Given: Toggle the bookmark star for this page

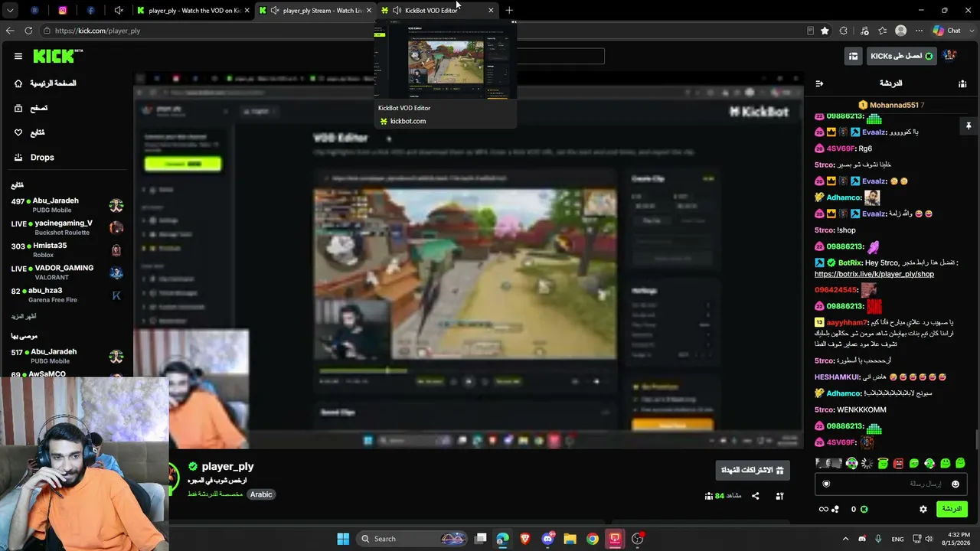Looking at the screenshot, I should coord(825,31).
